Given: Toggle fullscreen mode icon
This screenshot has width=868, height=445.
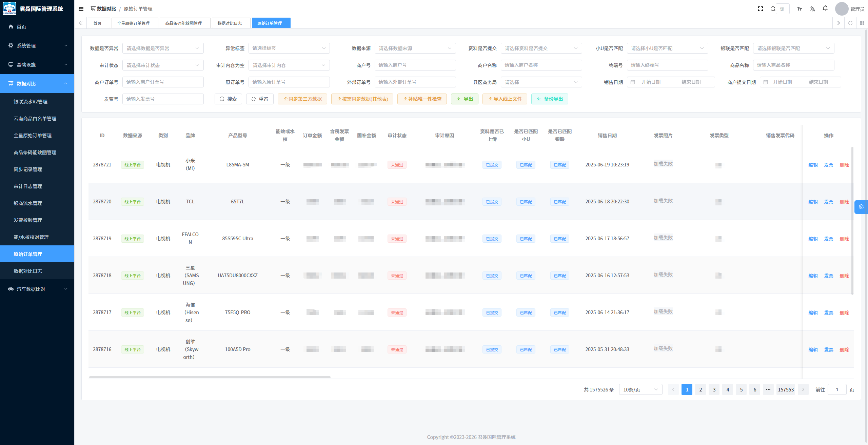Looking at the screenshot, I should pyautogui.click(x=760, y=9).
